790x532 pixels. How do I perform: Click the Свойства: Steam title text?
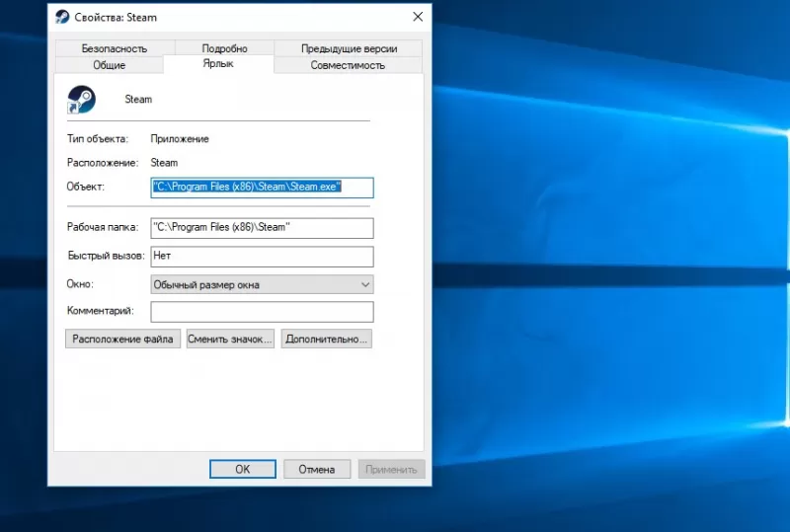tap(116, 17)
